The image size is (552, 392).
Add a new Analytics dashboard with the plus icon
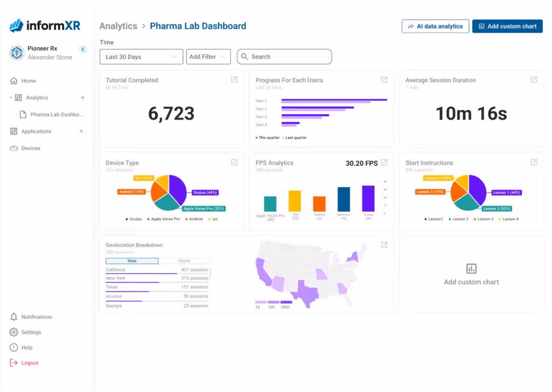pyautogui.click(x=82, y=98)
